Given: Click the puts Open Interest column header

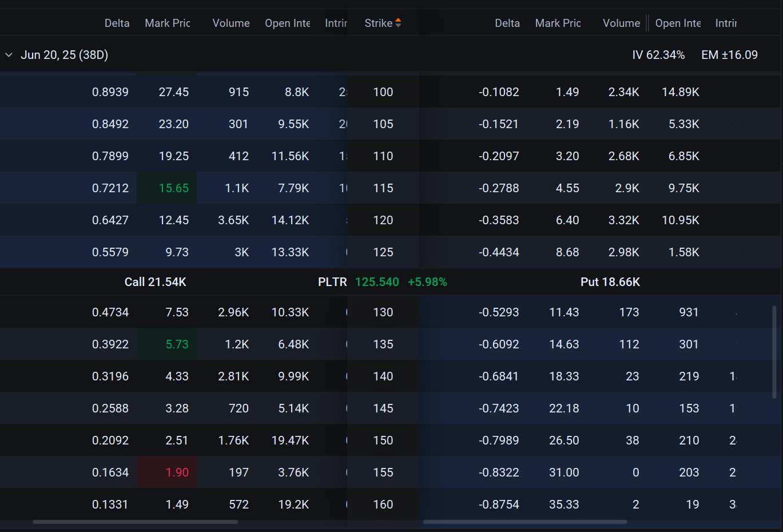Looking at the screenshot, I should 678,23.
